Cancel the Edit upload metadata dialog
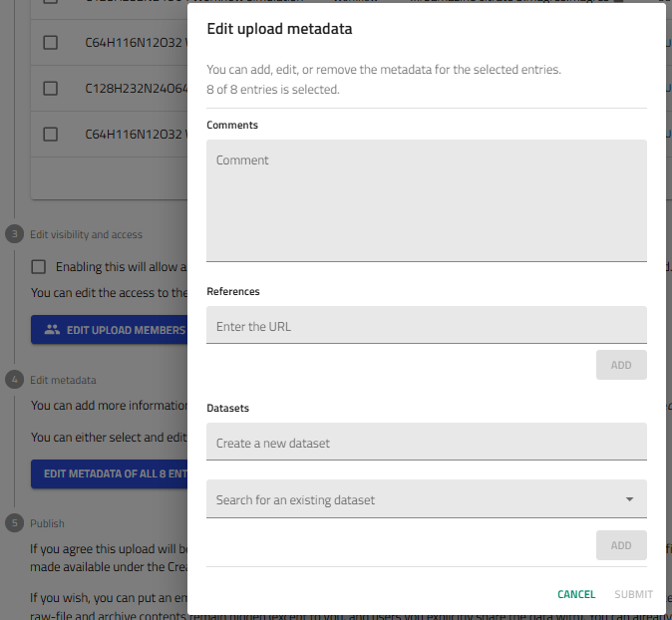The height and width of the screenshot is (620, 672). tap(576, 594)
